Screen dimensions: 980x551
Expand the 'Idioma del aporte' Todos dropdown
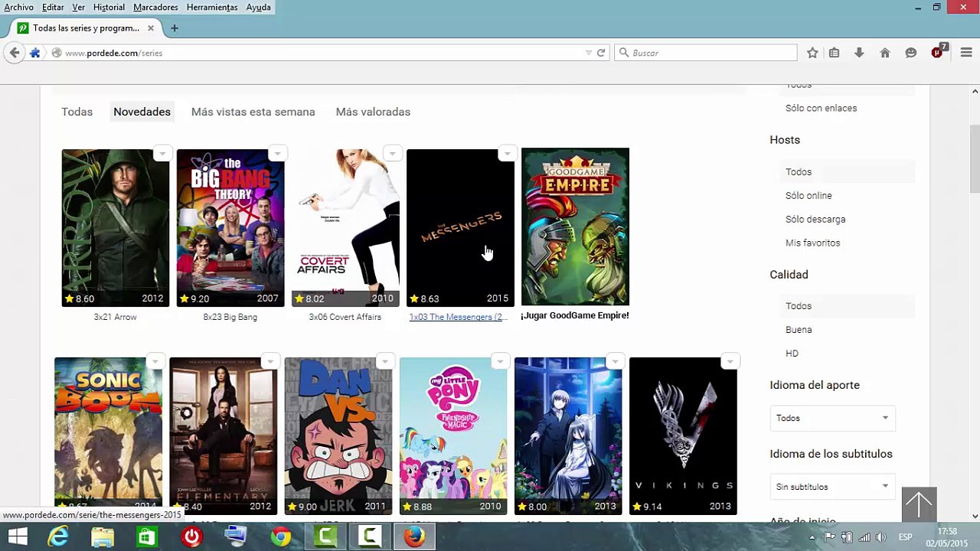[832, 418]
